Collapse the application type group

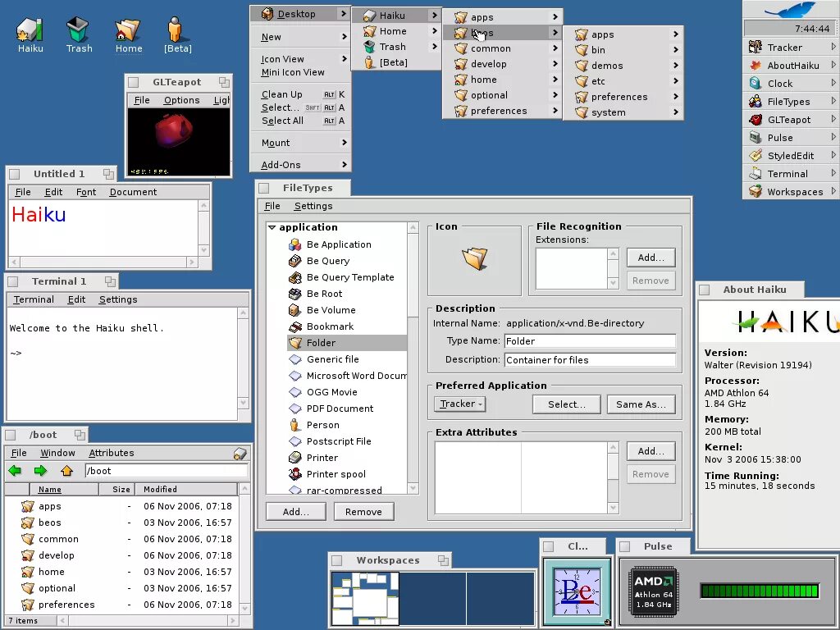point(272,227)
